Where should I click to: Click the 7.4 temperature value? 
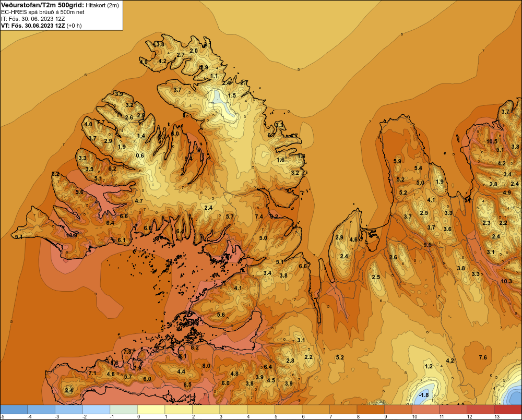pos(259,217)
